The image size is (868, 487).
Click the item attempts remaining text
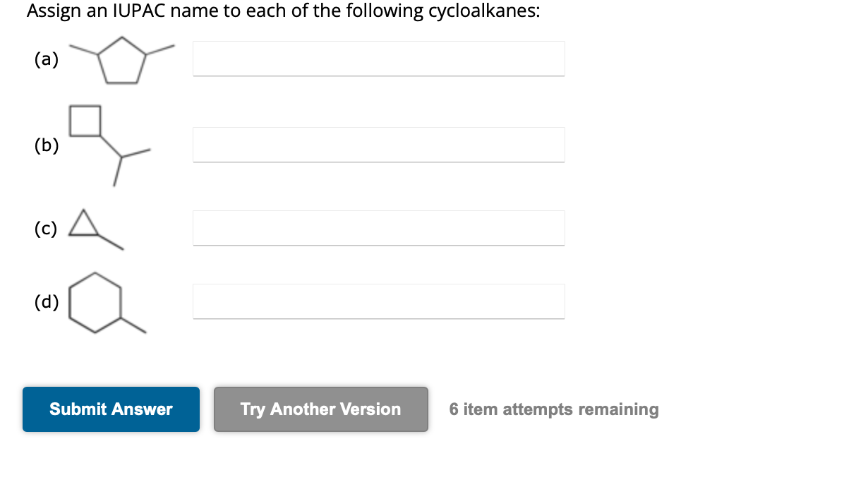(553, 409)
